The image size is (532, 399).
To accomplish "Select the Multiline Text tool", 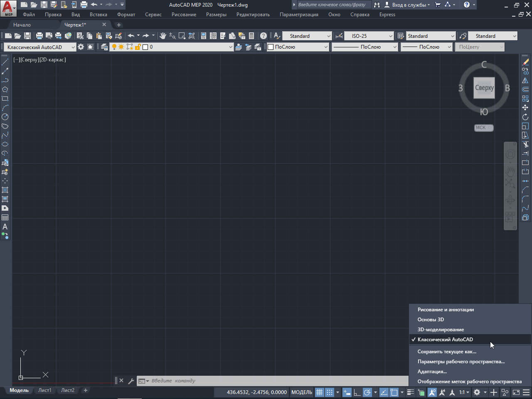I will point(5,227).
